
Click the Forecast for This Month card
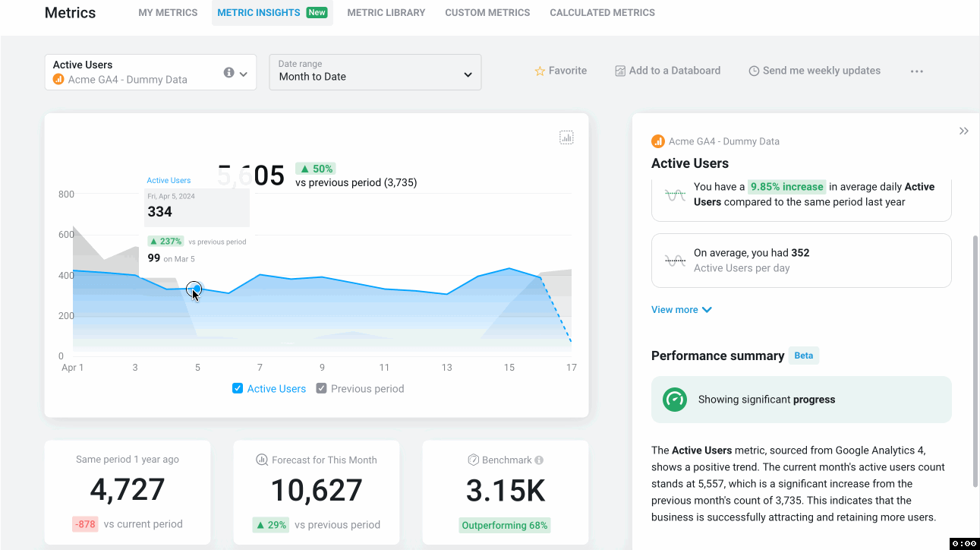pos(317,492)
